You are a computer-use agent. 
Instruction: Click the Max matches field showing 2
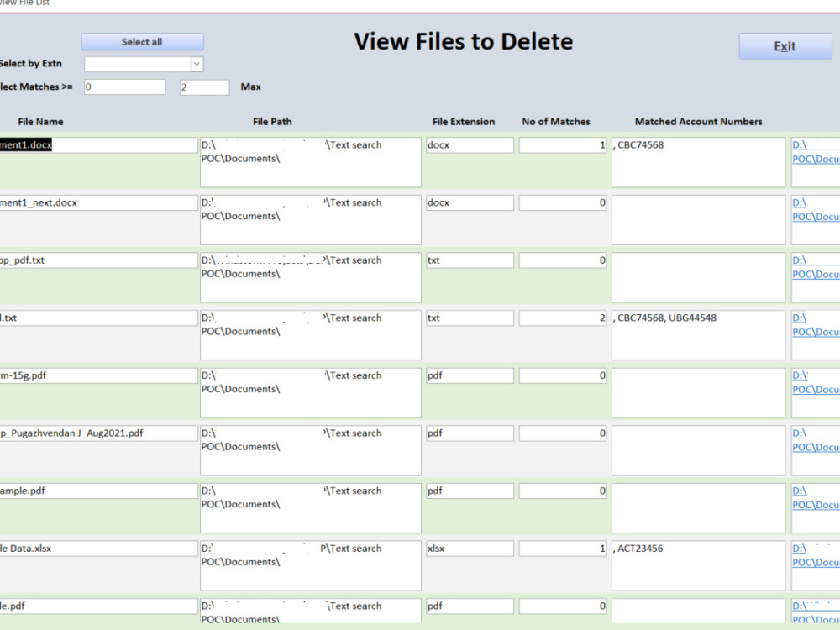click(x=204, y=86)
